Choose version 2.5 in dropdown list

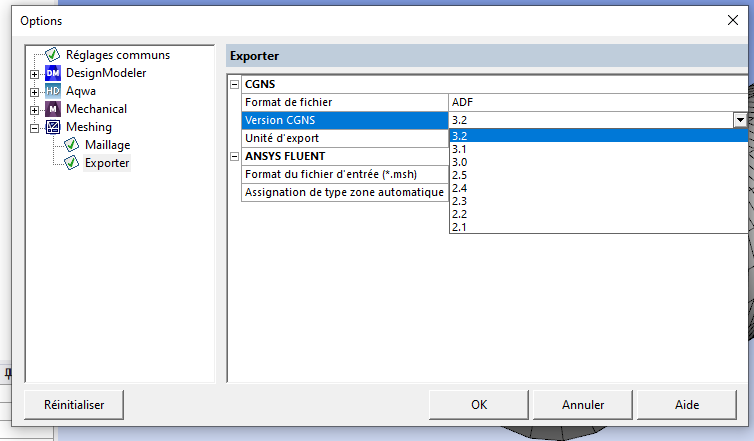pyautogui.click(x=460, y=176)
